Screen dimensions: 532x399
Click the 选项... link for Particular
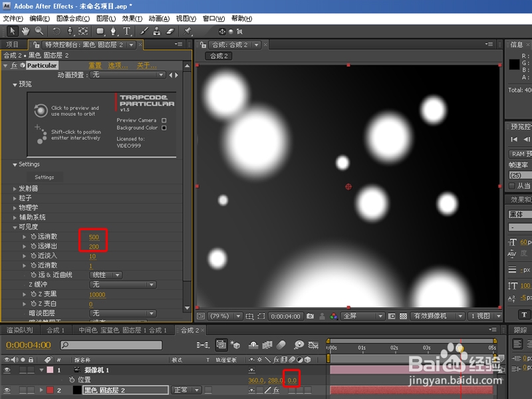tap(118, 65)
